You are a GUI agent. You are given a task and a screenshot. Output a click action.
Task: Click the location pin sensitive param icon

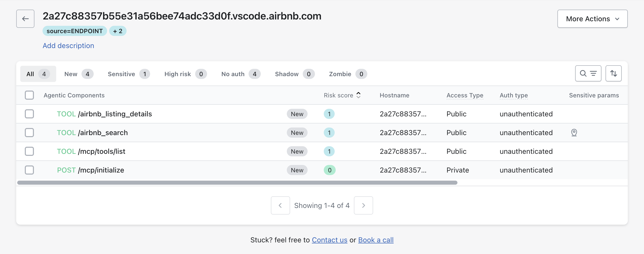[x=574, y=133]
